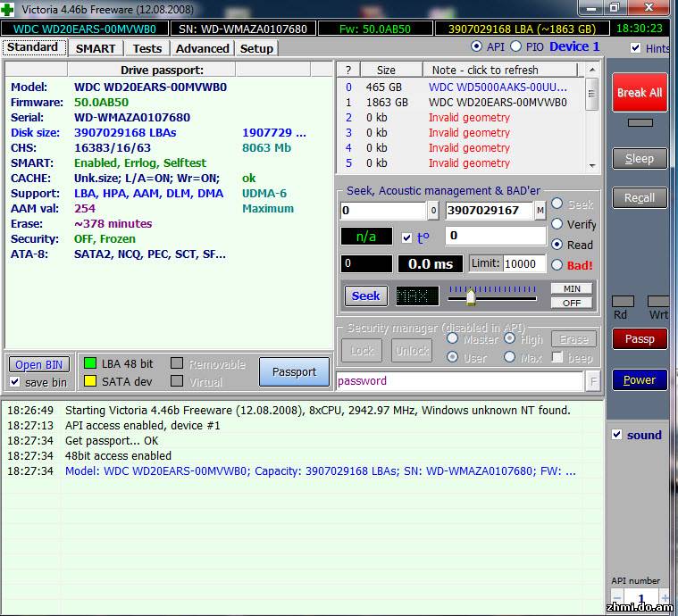
Task: Click the Break All button
Action: click(640, 93)
